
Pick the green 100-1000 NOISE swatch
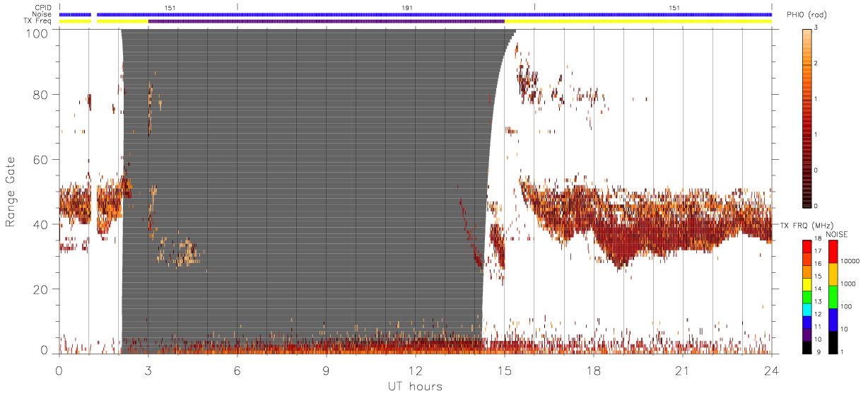pyautogui.click(x=833, y=297)
